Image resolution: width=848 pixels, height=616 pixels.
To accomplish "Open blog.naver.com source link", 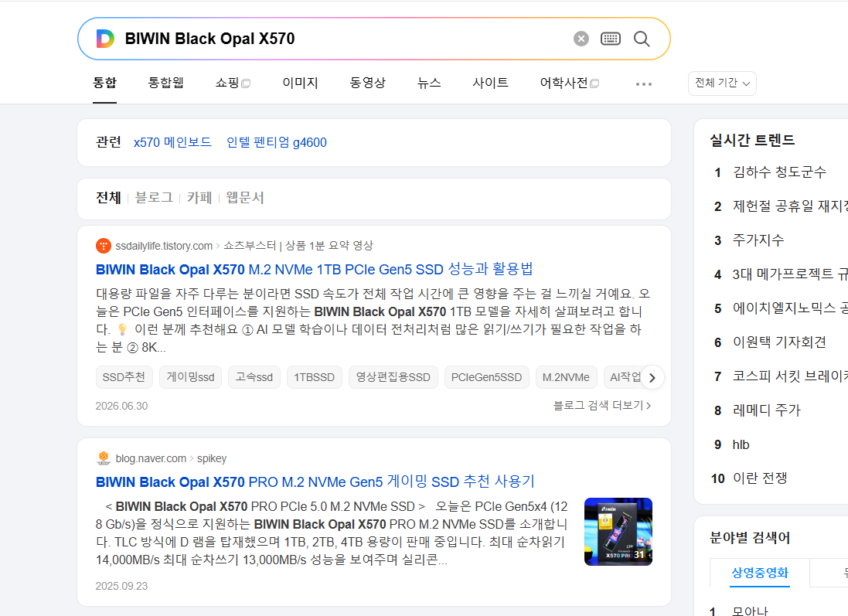I will click(151, 458).
